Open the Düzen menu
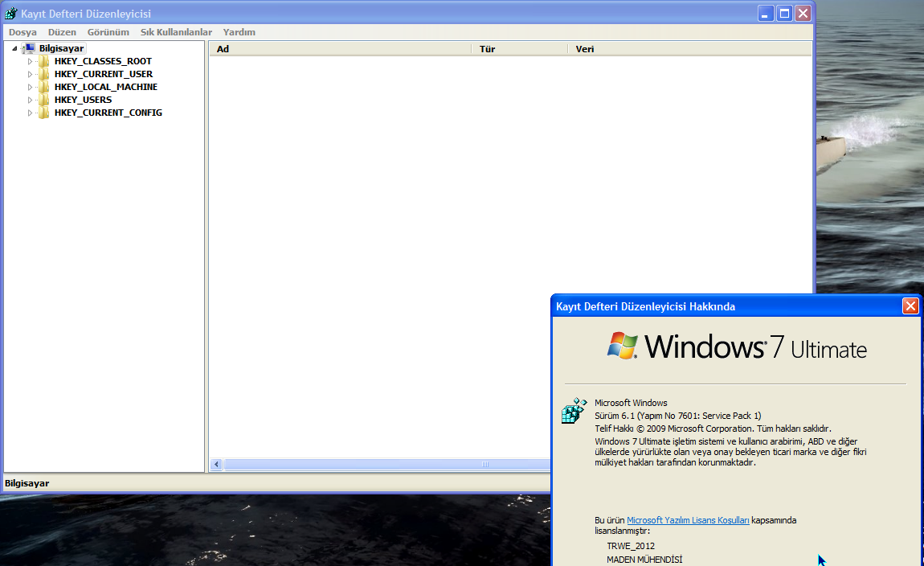 pyautogui.click(x=62, y=32)
